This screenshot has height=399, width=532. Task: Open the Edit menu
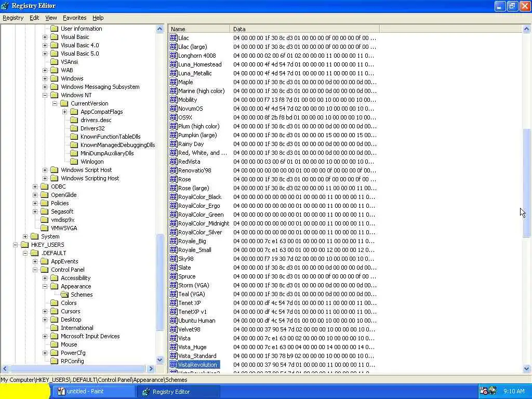tap(34, 18)
